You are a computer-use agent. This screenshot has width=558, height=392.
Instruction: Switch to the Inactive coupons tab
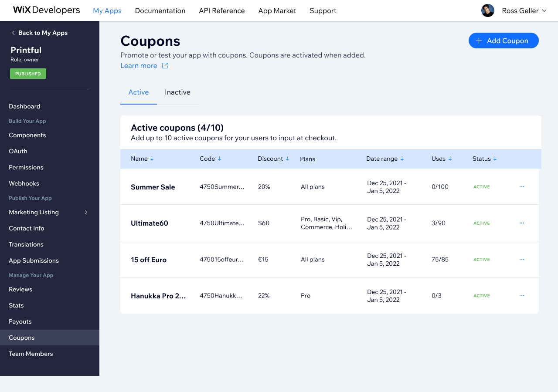pos(177,92)
